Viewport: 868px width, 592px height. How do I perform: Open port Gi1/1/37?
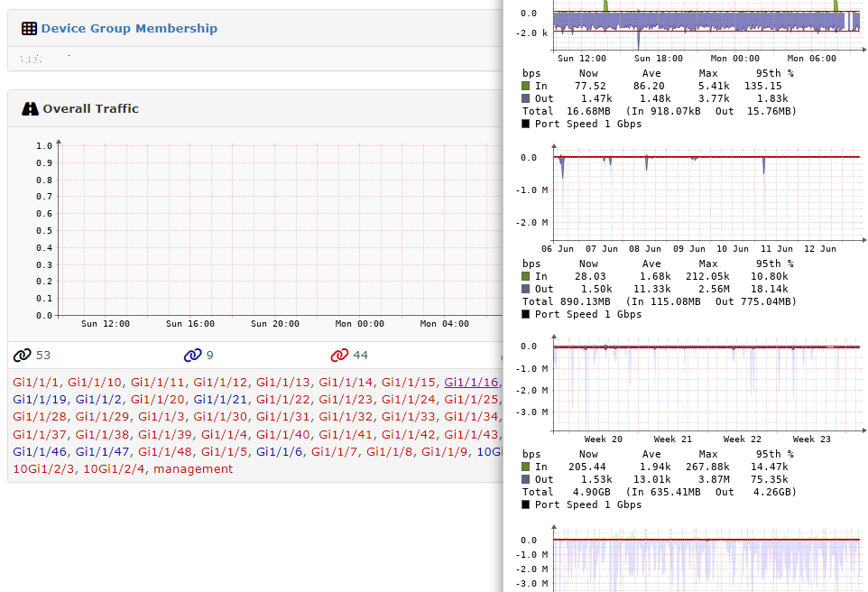(40, 435)
